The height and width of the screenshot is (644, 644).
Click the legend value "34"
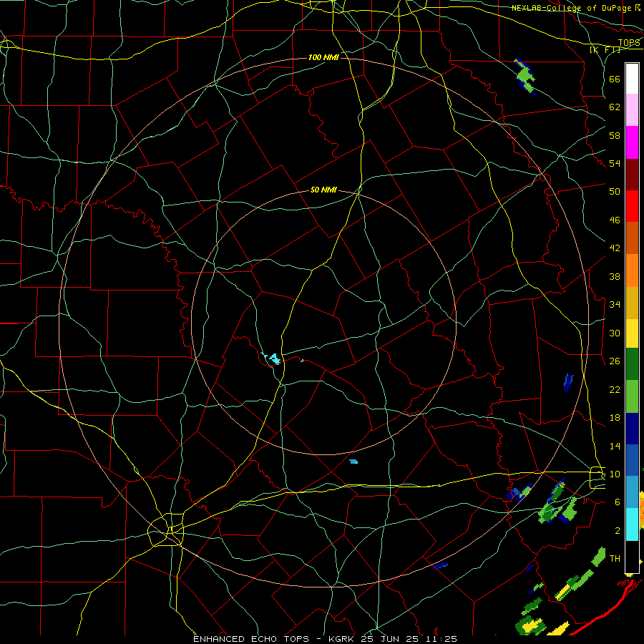tap(615, 305)
